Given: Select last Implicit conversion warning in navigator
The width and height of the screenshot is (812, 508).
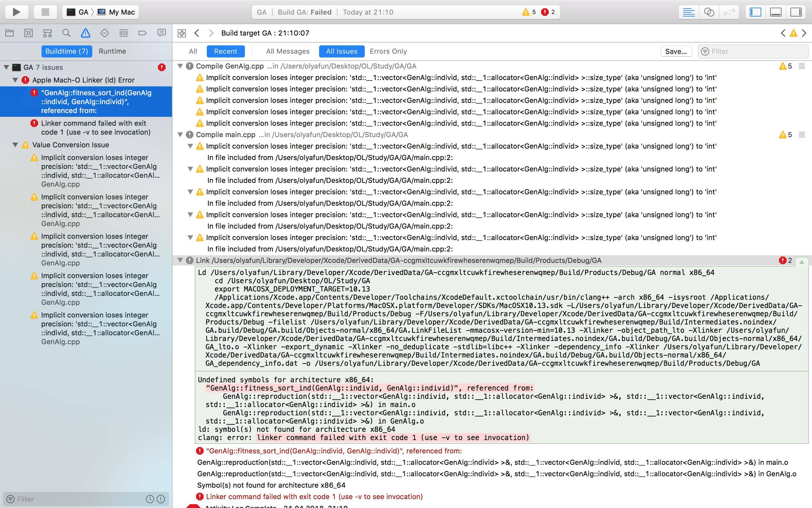Looking at the screenshot, I should [86, 328].
